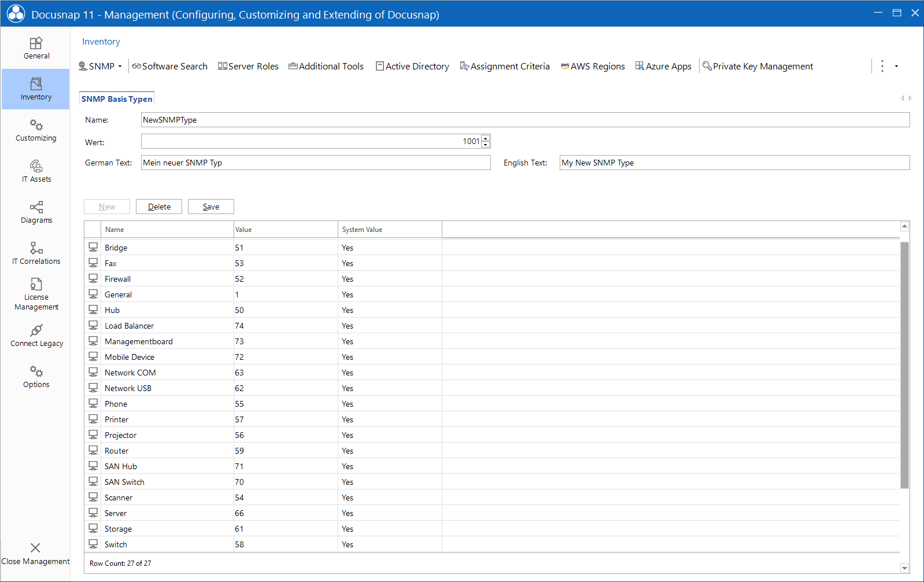Click the scrollbar up arrow
This screenshot has width=924, height=582.
tap(905, 226)
